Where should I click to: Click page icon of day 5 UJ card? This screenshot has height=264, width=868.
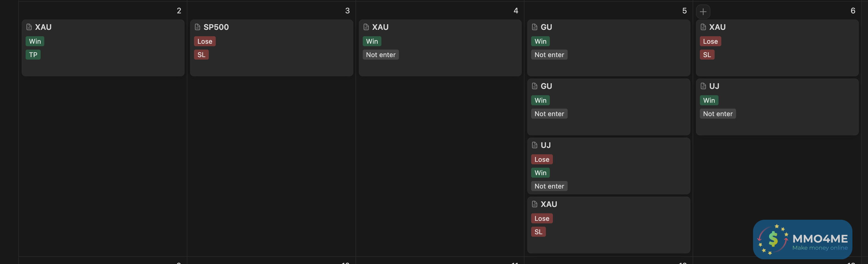[x=534, y=145]
